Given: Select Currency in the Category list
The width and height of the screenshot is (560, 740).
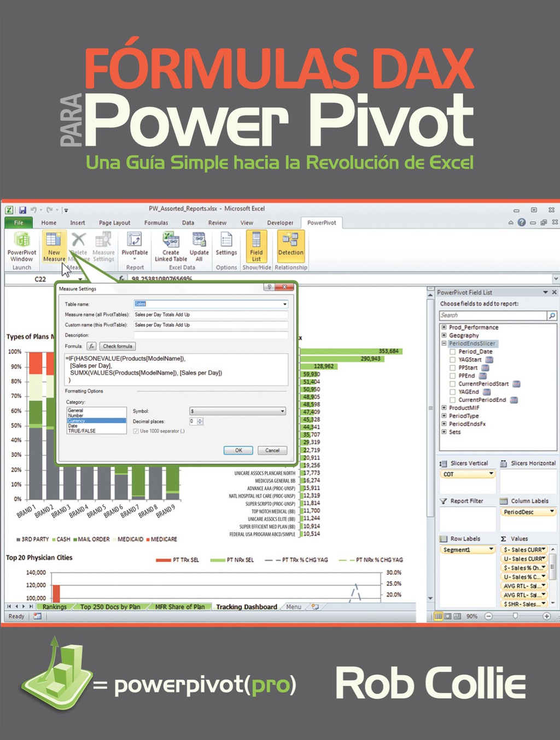Looking at the screenshot, I should point(96,421).
